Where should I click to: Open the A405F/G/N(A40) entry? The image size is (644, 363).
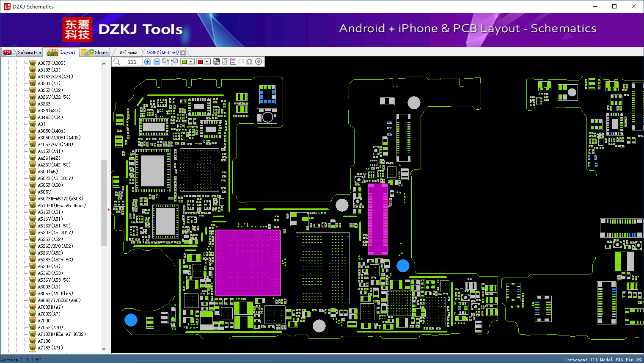click(55, 144)
